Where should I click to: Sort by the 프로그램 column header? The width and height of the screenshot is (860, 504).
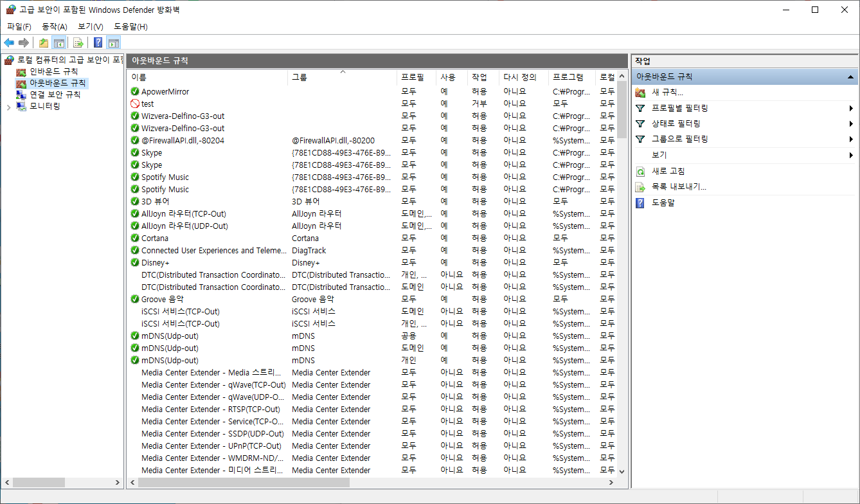coord(571,77)
